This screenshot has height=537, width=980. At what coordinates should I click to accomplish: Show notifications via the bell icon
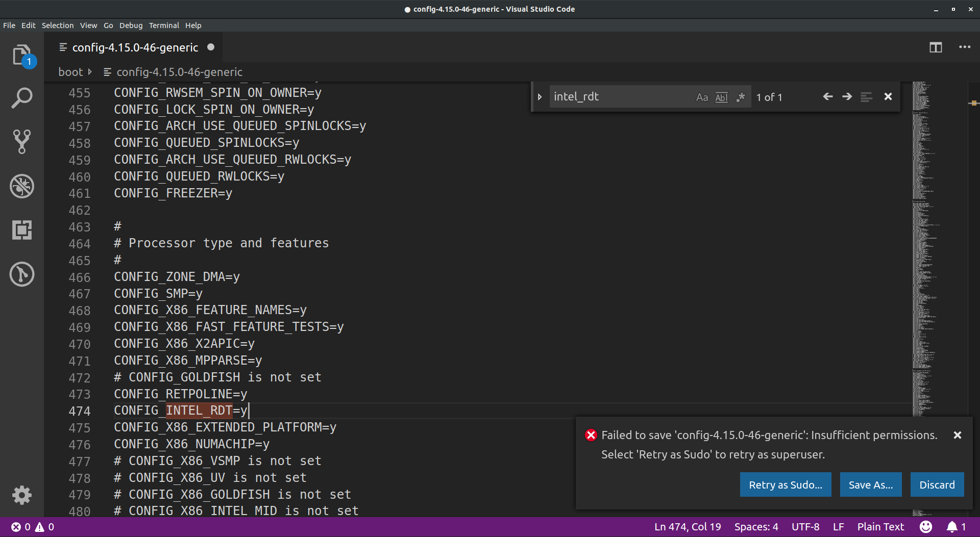coord(952,527)
